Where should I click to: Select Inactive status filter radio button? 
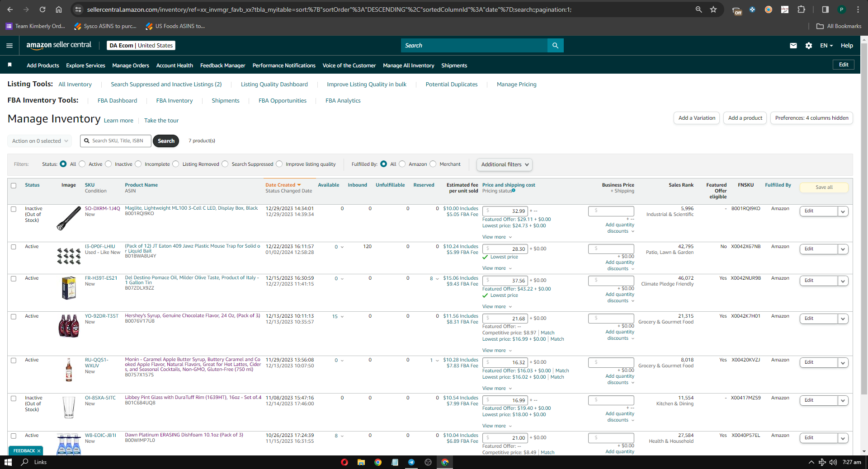[x=108, y=164]
